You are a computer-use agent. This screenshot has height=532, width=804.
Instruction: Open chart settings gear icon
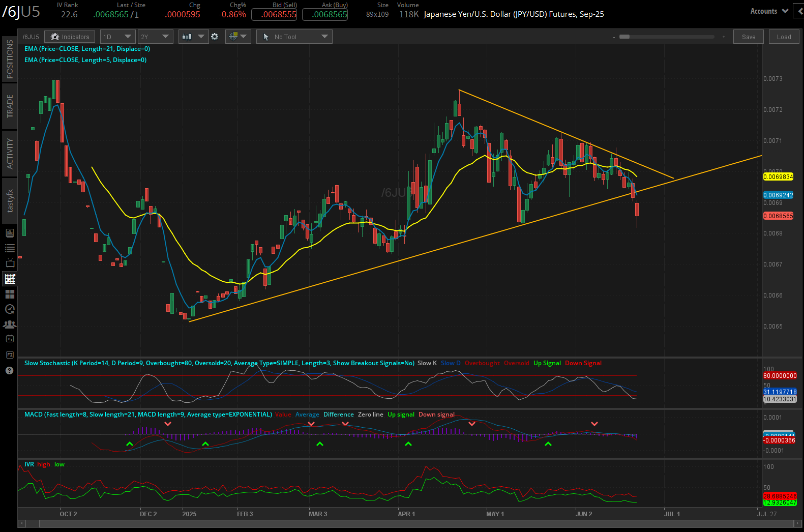click(215, 37)
